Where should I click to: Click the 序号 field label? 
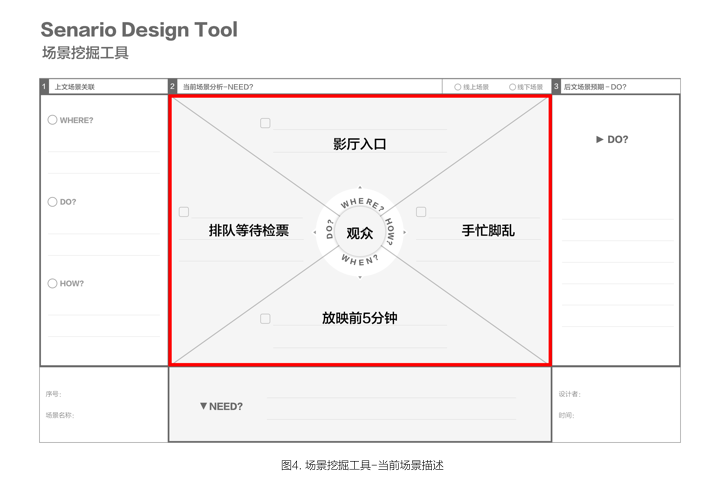click(x=53, y=394)
